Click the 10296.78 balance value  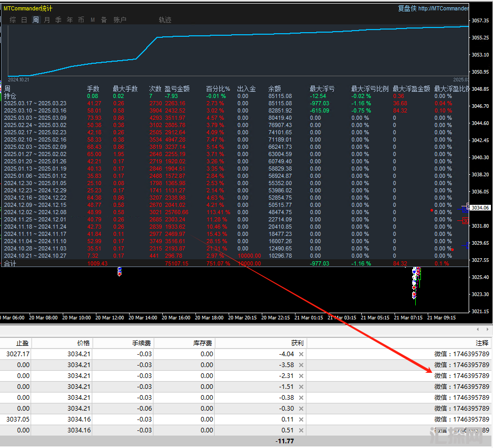280,256
